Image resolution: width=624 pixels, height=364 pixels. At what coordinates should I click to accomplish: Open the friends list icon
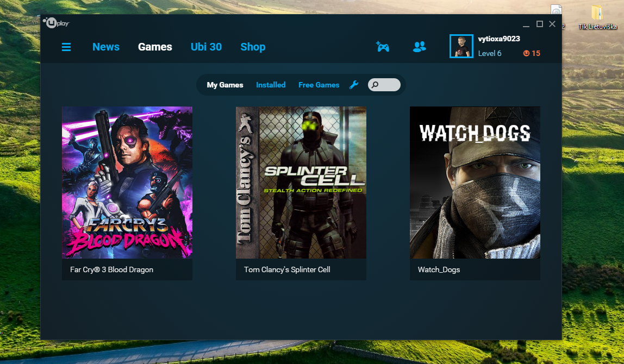tap(420, 47)
